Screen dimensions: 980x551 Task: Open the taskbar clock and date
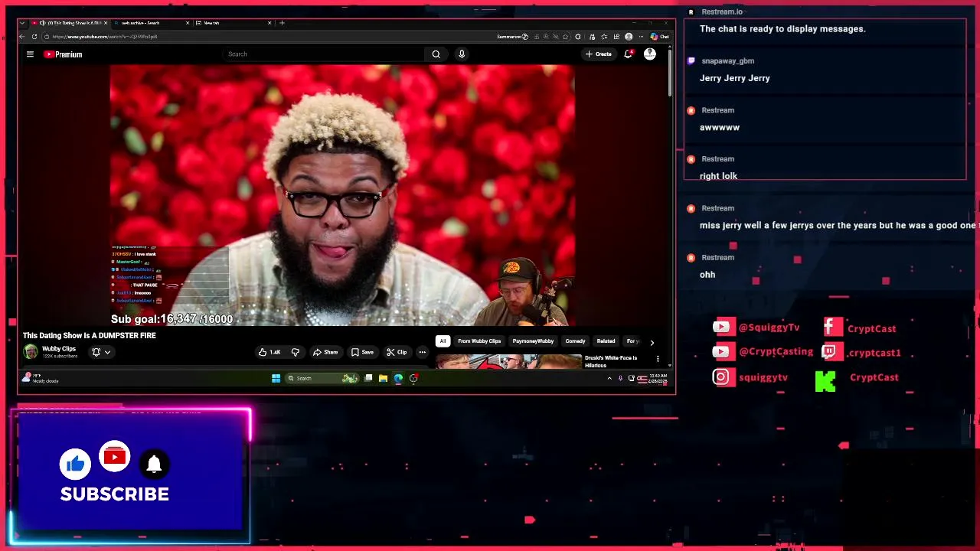[658, 378]
